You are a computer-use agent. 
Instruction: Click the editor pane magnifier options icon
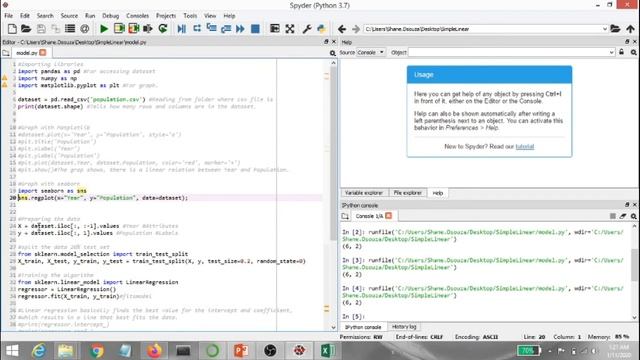tap(333, 53)
